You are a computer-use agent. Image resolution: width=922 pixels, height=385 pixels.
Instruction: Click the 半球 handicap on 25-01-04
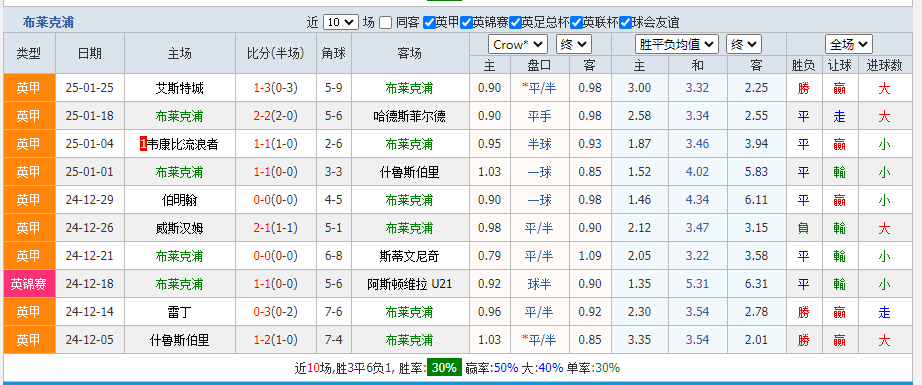539,144
